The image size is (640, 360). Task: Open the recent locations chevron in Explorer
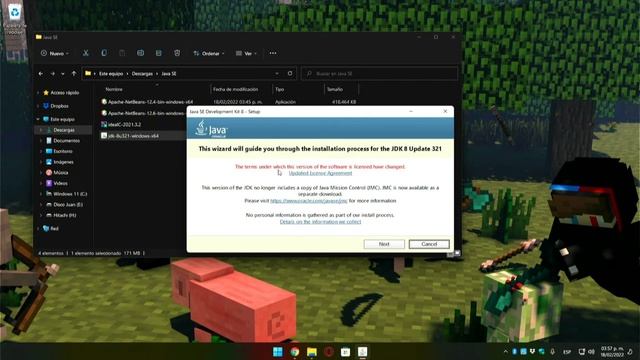coord(63,74)
